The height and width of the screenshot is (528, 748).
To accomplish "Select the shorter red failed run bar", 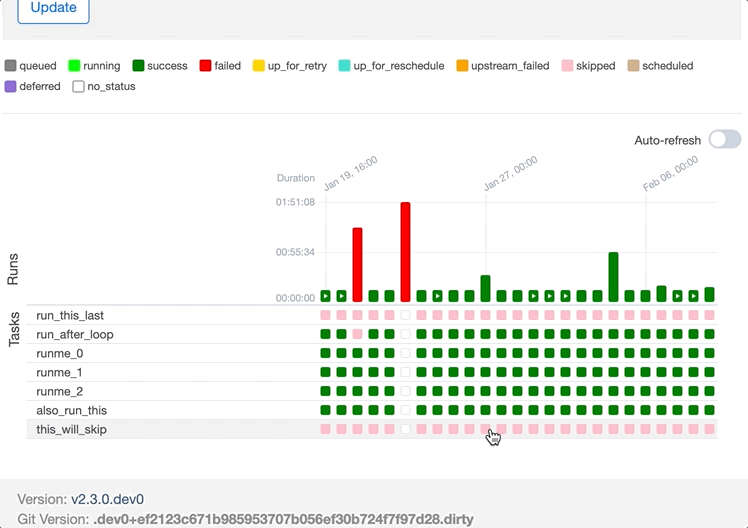I will [x=357, y=265].
